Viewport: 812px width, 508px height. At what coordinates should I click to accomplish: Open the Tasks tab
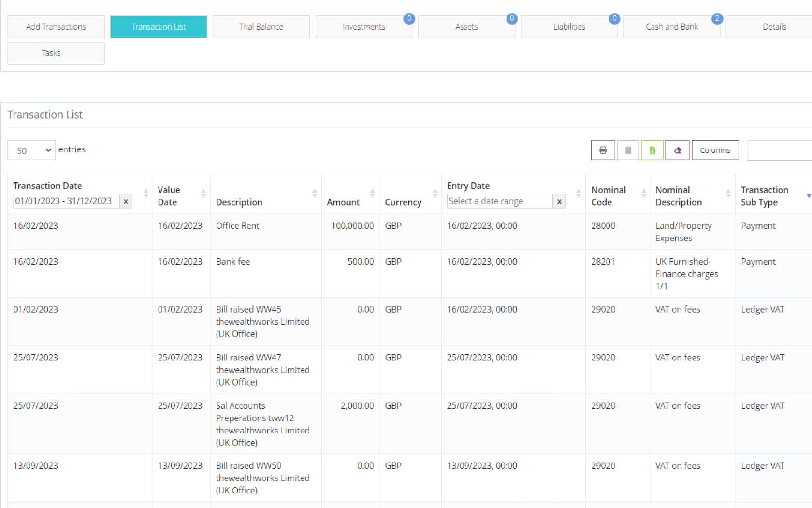click(56, 53)
